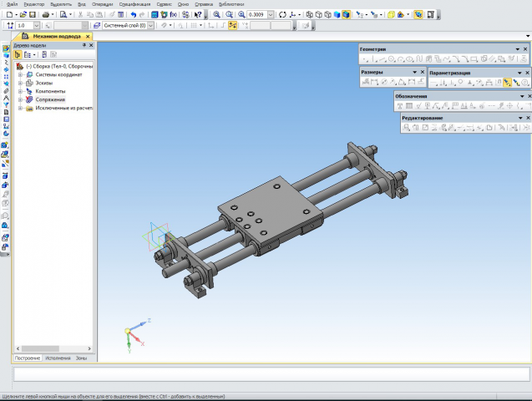Toggle the highlighted Параметризация mode button
This screenshot has height=401, width=532.
pos(507,82)
